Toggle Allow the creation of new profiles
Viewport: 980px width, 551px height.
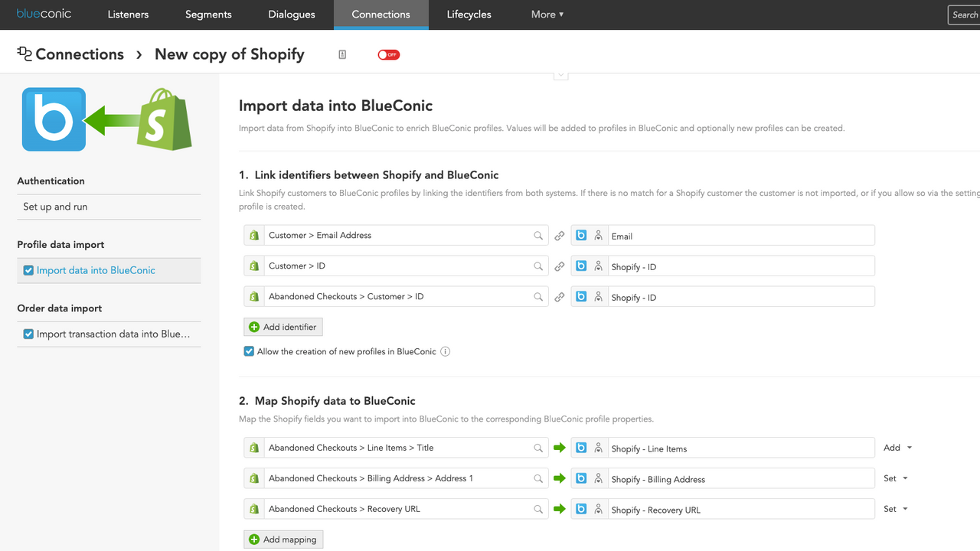249,351
